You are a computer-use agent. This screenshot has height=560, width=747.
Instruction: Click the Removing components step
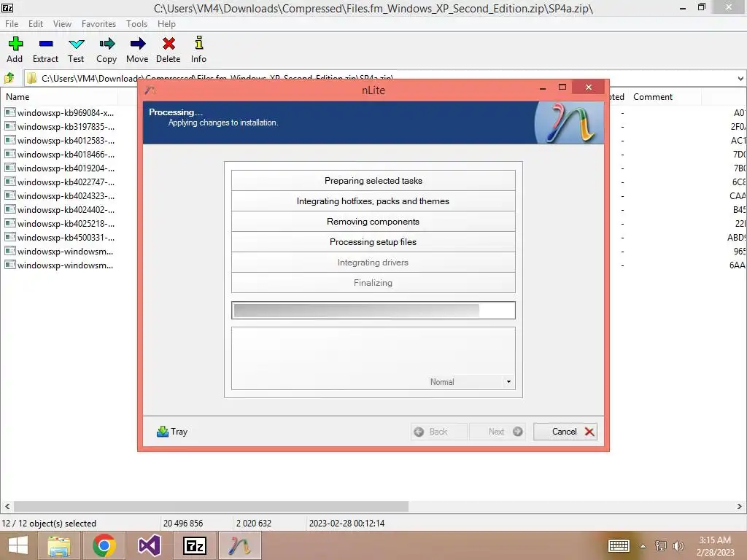click(x=373, y=222)
